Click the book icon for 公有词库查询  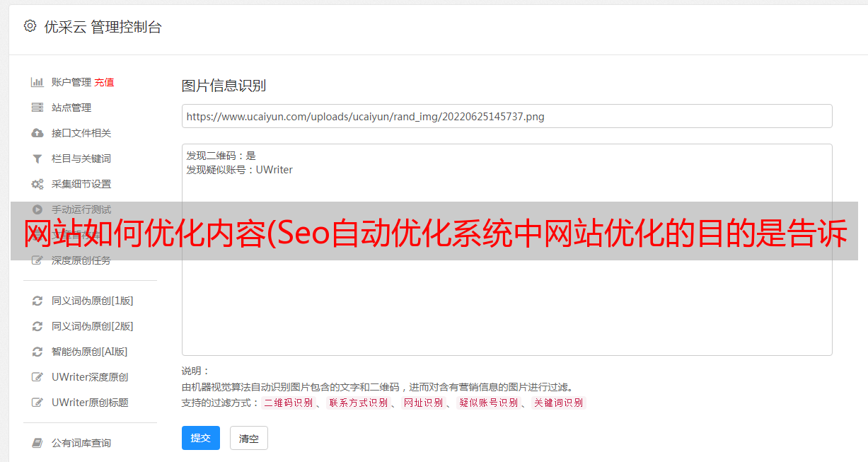(x=37, y=443)
